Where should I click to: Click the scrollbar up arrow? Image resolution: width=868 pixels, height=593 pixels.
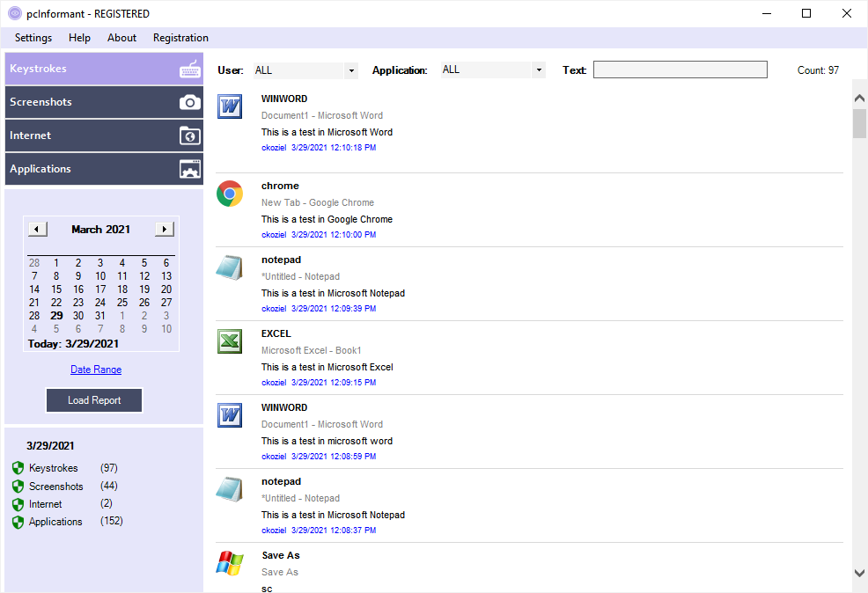(x=859, y=98)
